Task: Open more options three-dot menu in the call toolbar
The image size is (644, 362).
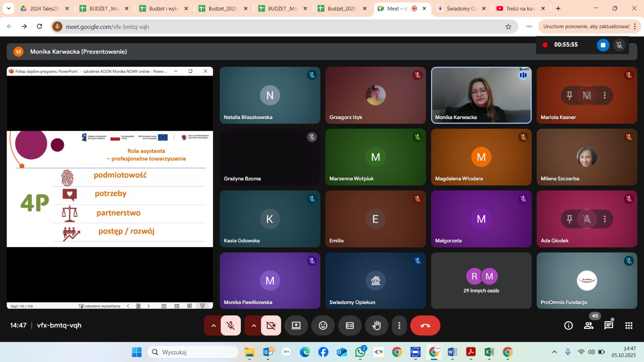Action: point(399,325)
